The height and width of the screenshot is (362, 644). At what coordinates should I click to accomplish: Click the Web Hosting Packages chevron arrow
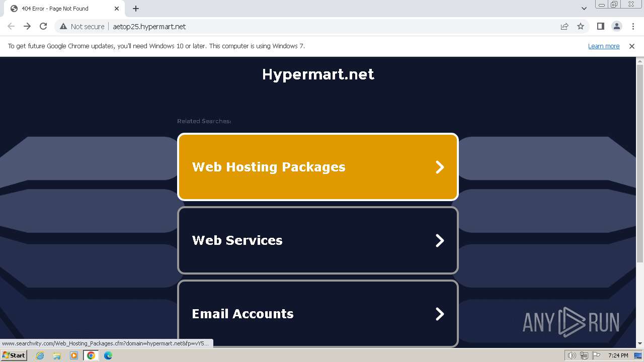tap(440, 167)
